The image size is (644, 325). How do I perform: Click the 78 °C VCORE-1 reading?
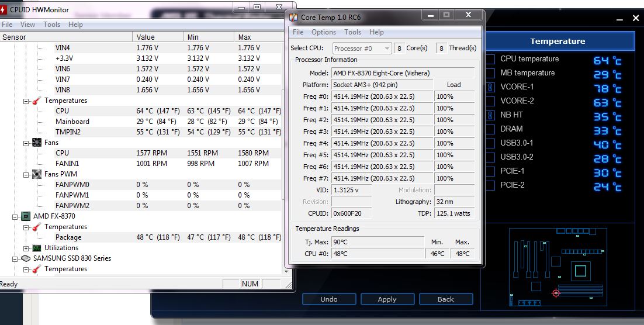[607, 89]
